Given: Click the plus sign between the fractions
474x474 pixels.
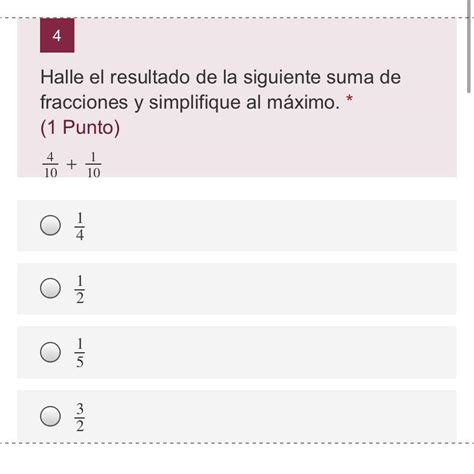Looking at the screenshot, I should [71, 164].
